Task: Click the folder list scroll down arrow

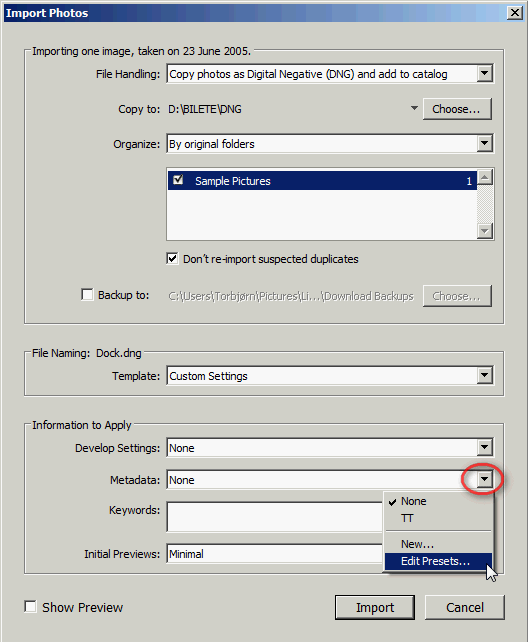Action: [x=485, y=231]
